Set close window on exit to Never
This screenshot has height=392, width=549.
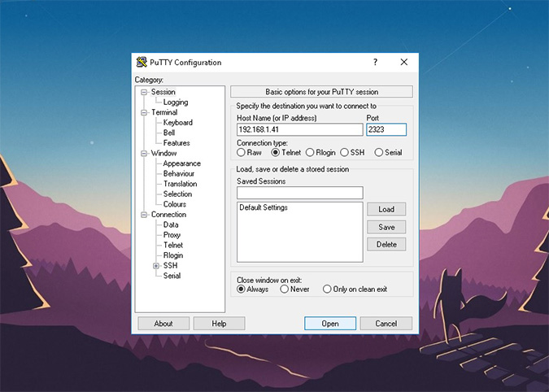coord(284,289)
